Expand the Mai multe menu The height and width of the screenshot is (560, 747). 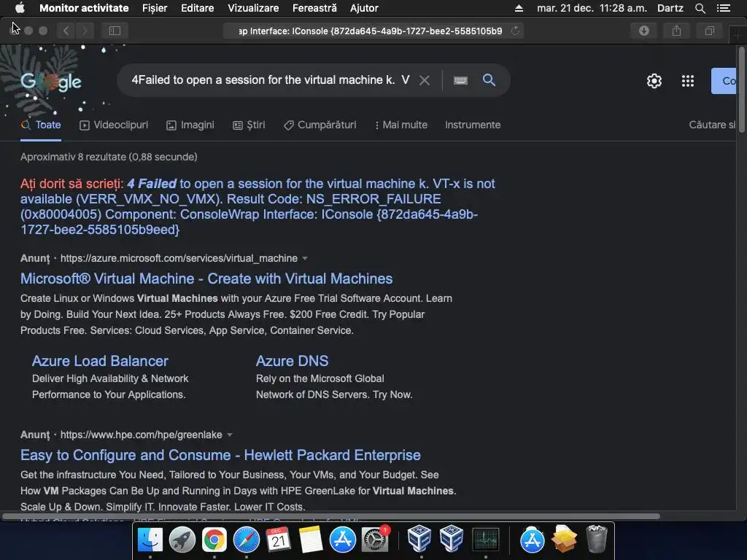pos(400,125)
